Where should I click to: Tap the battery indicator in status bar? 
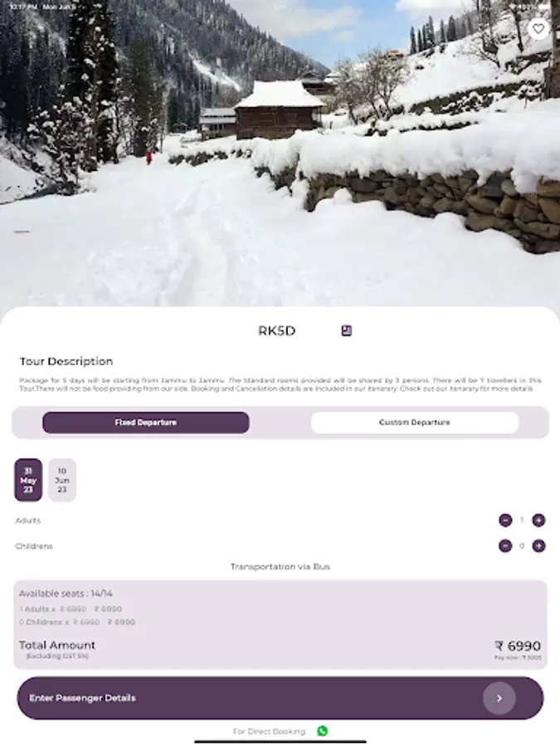click(543, 7)
